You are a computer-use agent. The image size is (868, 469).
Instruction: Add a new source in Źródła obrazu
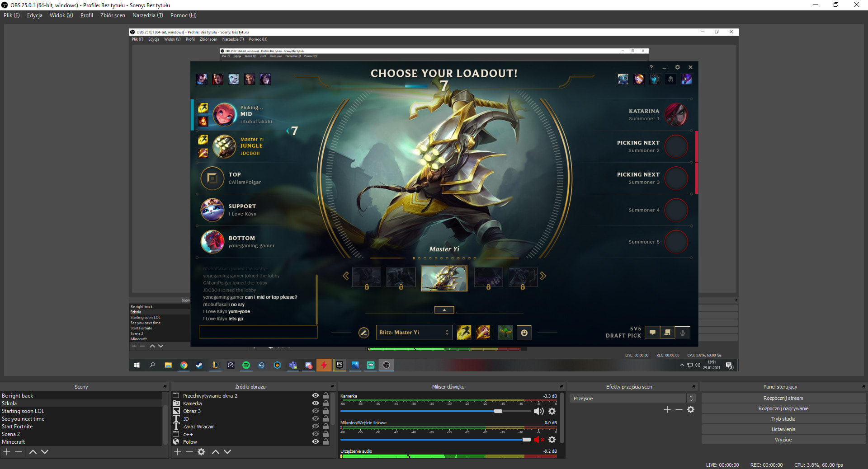click(178, 452)
